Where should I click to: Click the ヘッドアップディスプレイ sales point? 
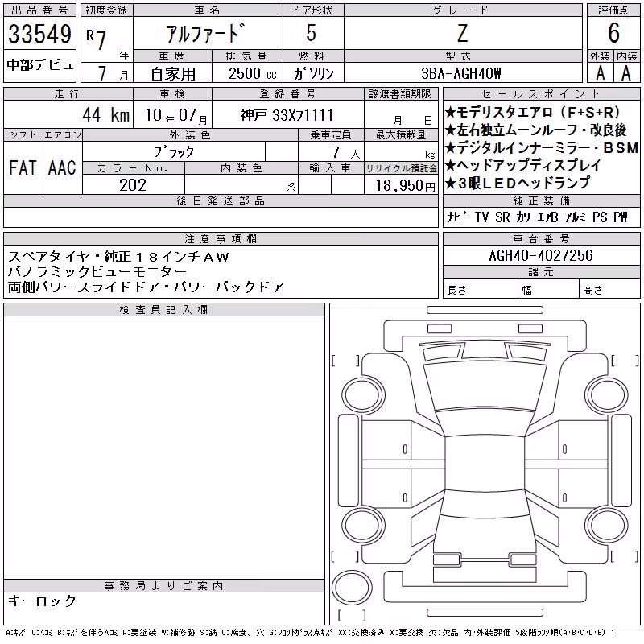[522, 165]
